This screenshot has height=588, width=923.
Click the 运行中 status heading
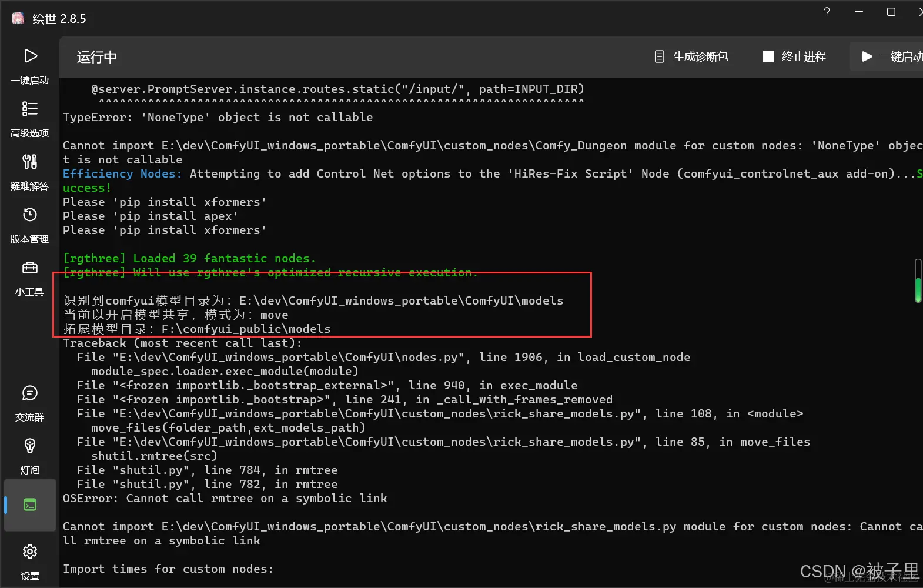pyautogui.click(x=97, y=57)
